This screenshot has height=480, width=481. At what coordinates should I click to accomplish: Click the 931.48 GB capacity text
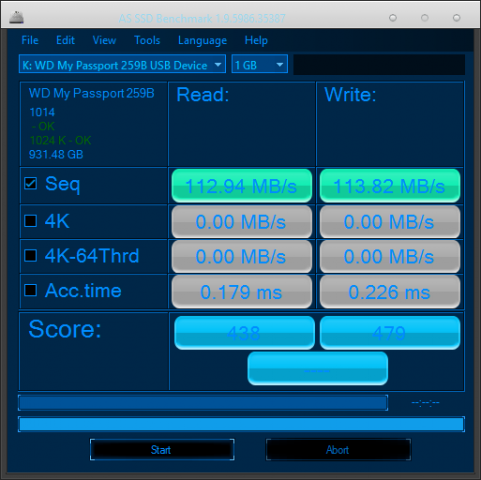56,155
